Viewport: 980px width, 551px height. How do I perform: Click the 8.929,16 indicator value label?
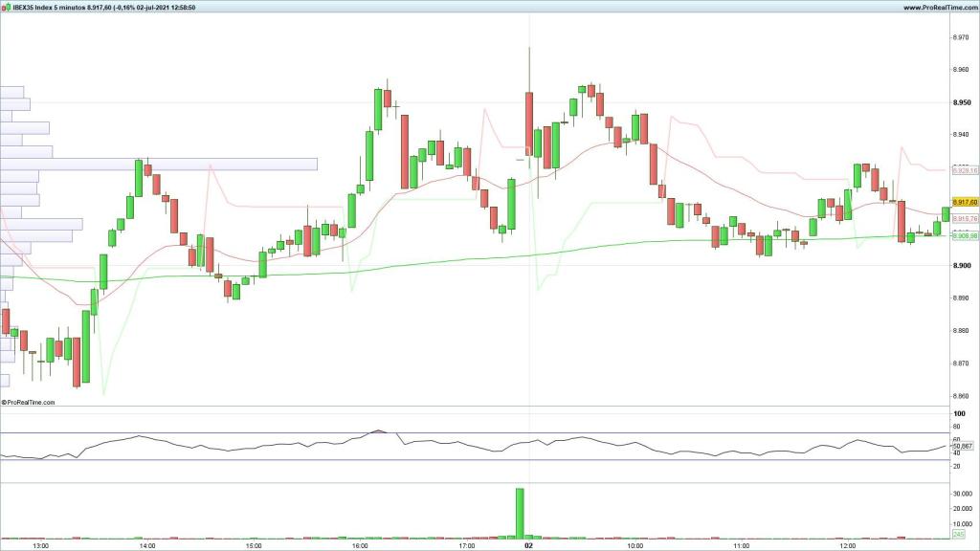(964, 170)
